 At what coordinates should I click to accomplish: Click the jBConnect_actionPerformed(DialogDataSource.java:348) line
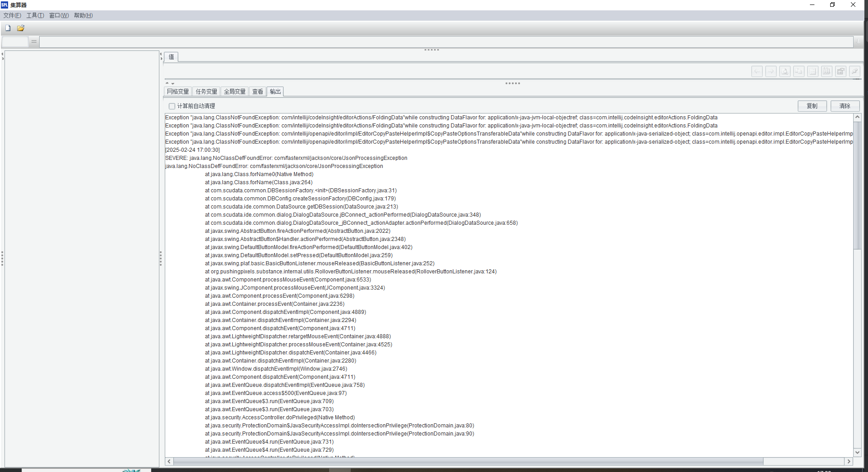343,215
